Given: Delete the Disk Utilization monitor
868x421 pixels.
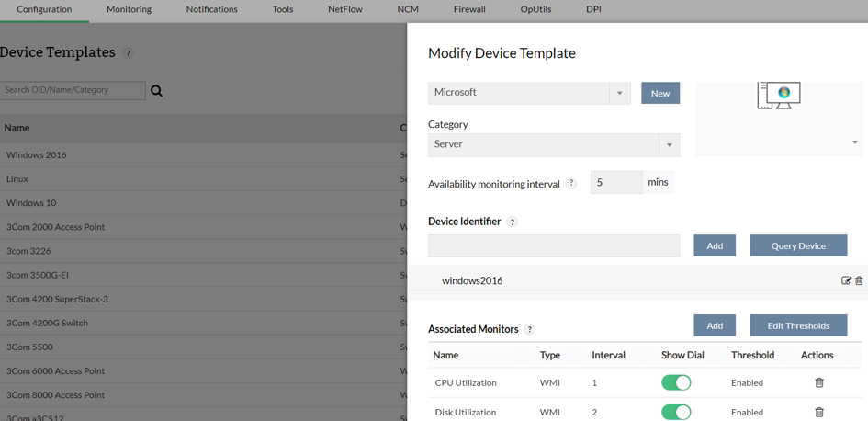Looking at the screenshot, I should pyautogui.click(x=819, y=412).
